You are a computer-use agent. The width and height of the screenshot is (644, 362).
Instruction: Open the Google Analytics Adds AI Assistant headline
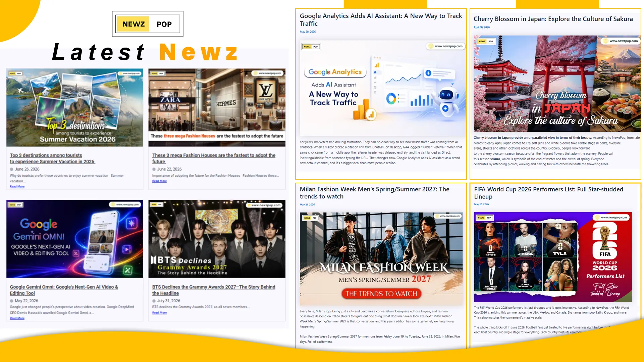(381, 20)
